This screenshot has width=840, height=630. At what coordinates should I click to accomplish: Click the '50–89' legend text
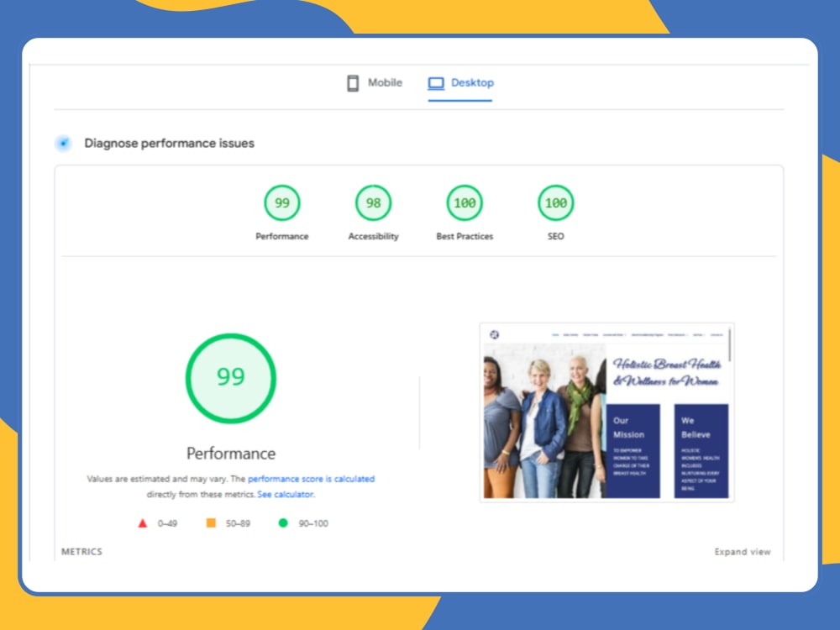(x=238, y=523)
